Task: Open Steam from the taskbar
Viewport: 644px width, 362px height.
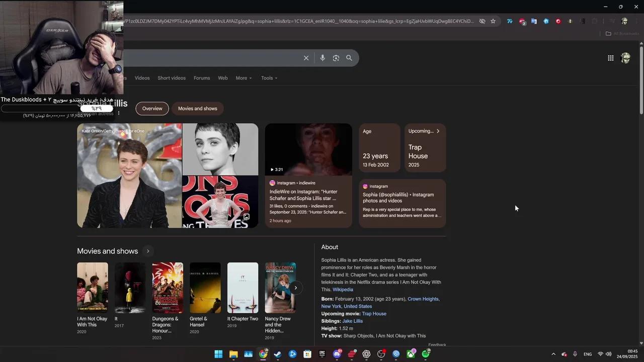Action: click(278, 354)
